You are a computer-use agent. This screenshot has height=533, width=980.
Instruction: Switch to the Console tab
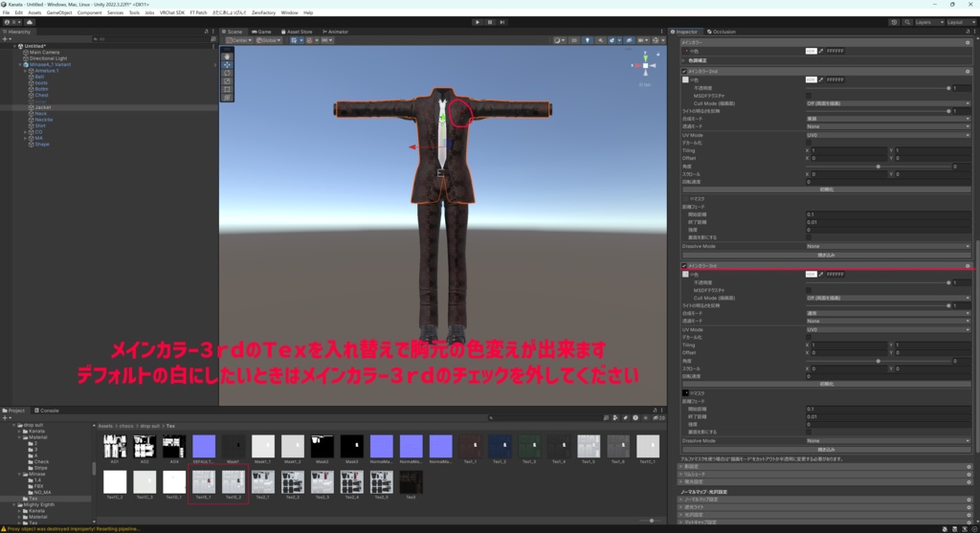[47, 411]
